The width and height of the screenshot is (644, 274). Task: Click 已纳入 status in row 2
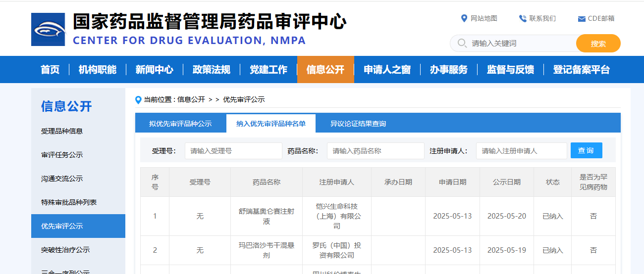pyautogui.click(x=553, y=250)
